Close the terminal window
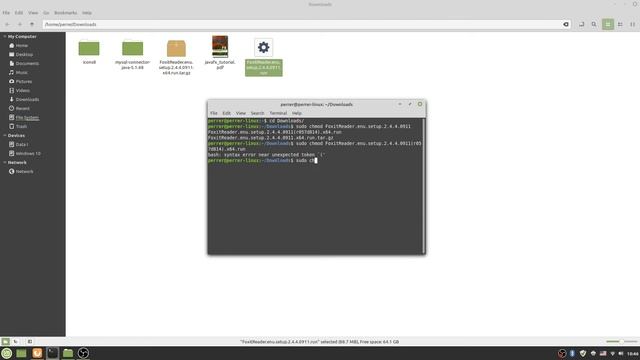640x360 pixels. (x=420, y=104)
